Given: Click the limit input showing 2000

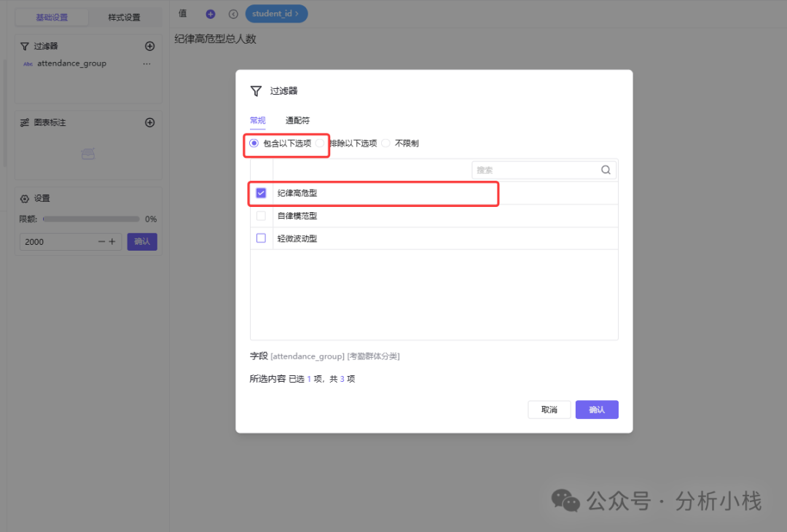Looking at the screenshot, I should point(70,242).
